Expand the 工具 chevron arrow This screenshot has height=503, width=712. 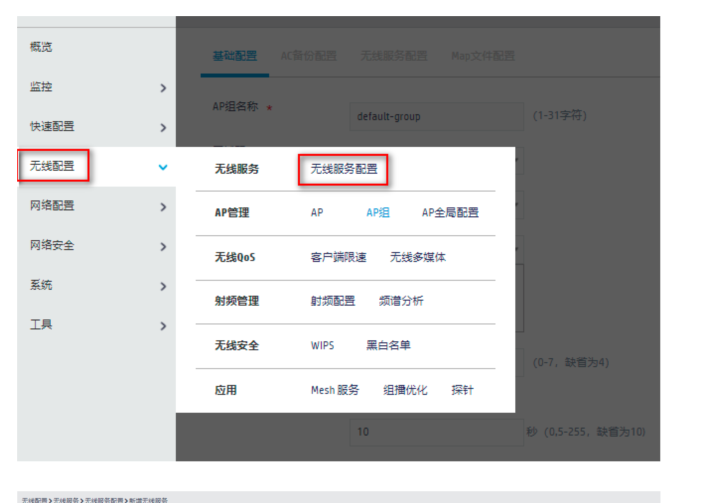tap(163, 326)
